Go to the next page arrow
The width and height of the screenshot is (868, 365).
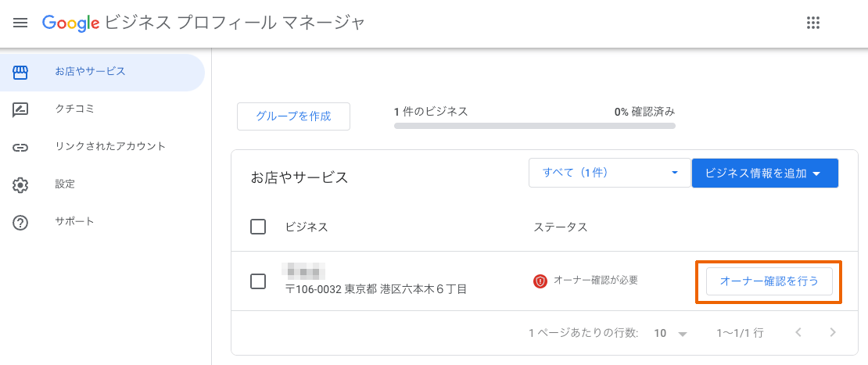pos(833,333)
